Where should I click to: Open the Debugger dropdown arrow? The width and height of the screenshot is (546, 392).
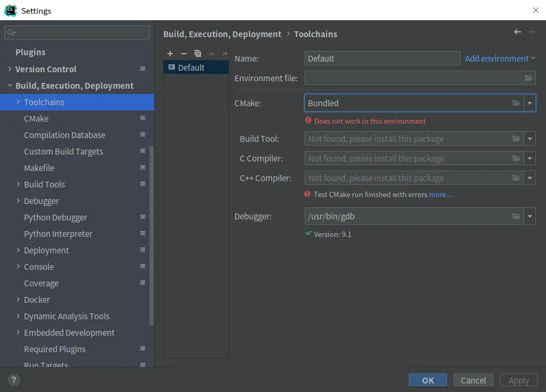tap(530, 216)
